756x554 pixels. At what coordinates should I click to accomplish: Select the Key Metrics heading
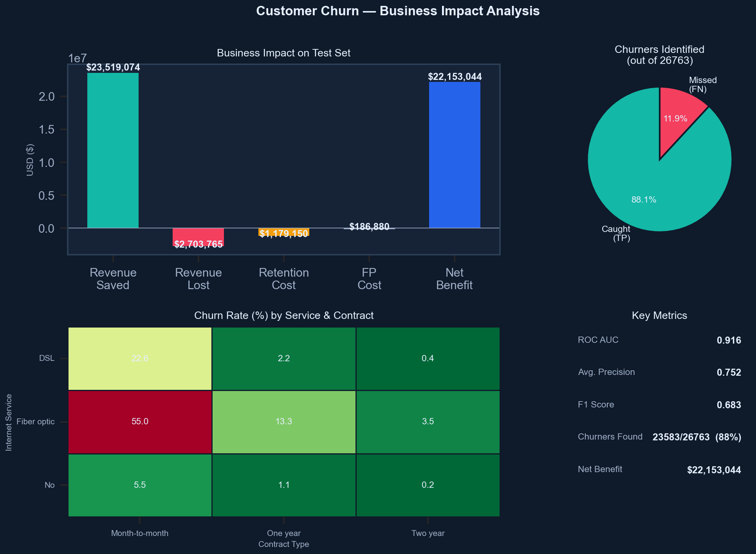(659, 315)
